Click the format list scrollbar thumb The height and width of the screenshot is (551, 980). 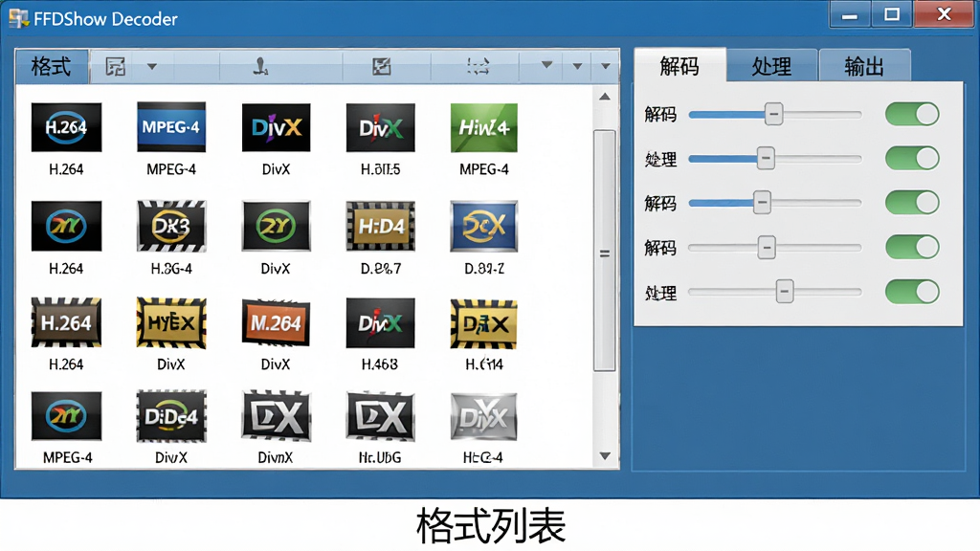point(605,252)
